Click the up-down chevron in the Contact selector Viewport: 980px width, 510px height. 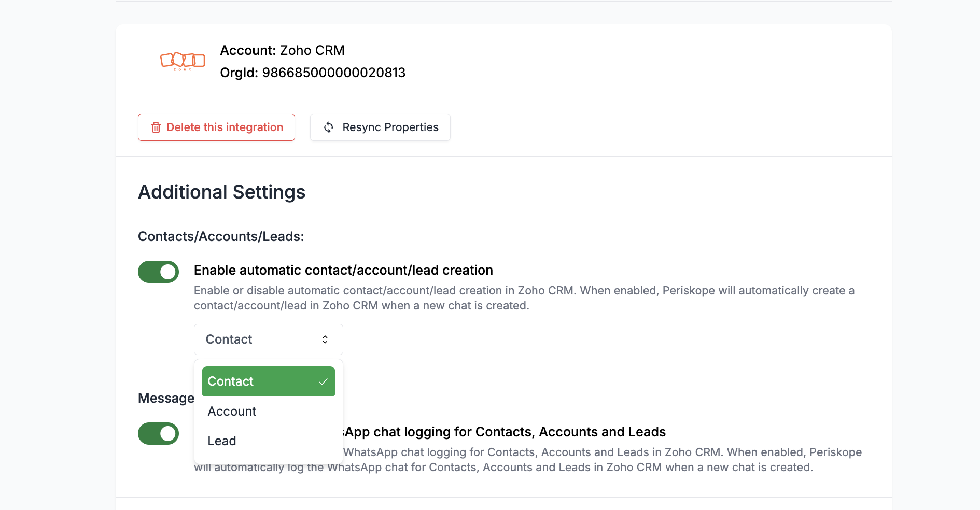coord(325,339)
